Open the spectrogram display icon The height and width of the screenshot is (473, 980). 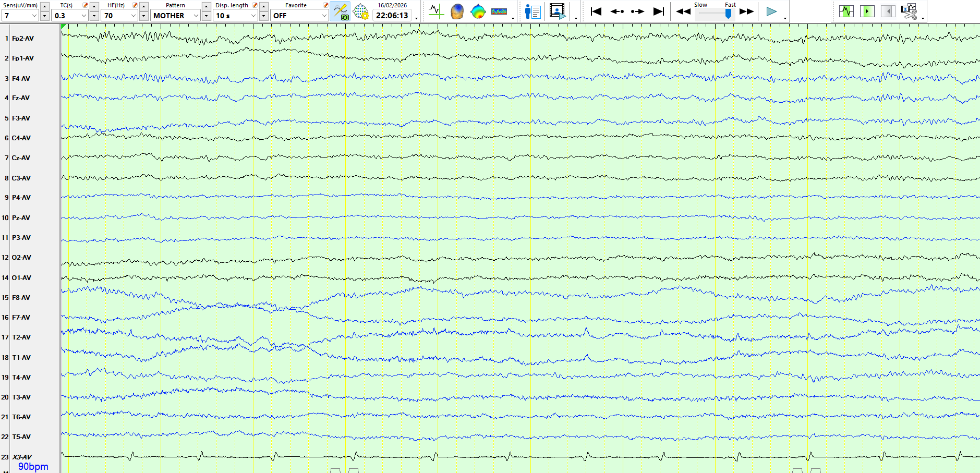499,11
